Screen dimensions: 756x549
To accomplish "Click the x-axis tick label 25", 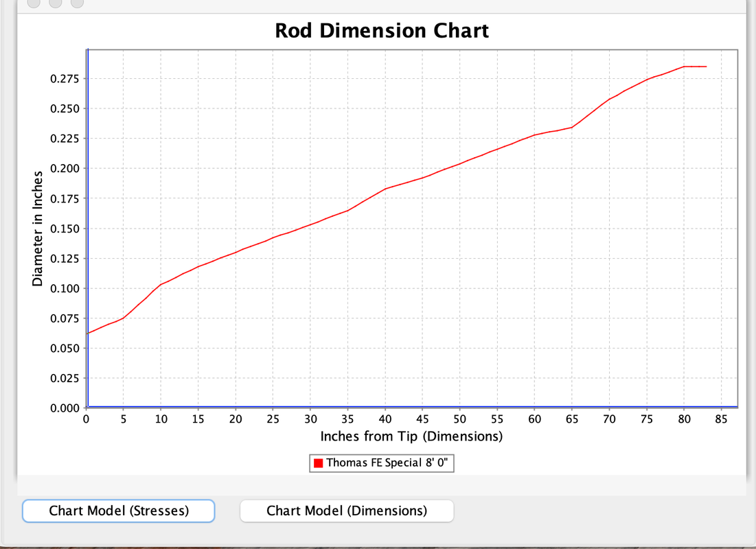I will tap(273, 419).
